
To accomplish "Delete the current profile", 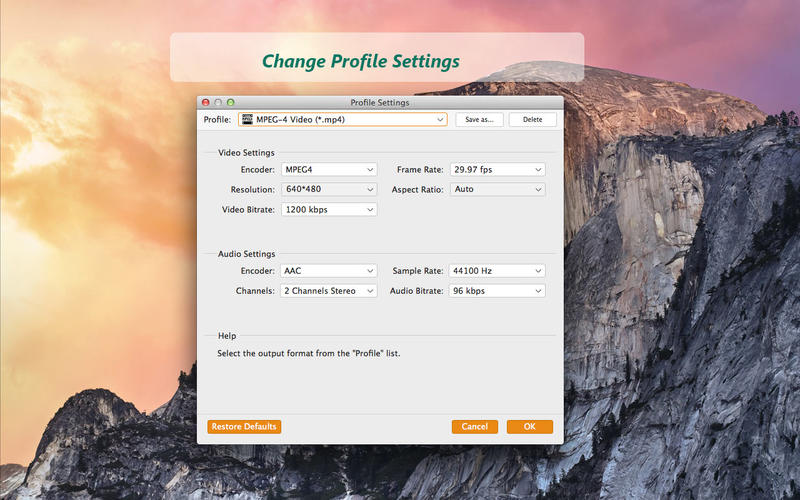I will click(x=532, y=119).
